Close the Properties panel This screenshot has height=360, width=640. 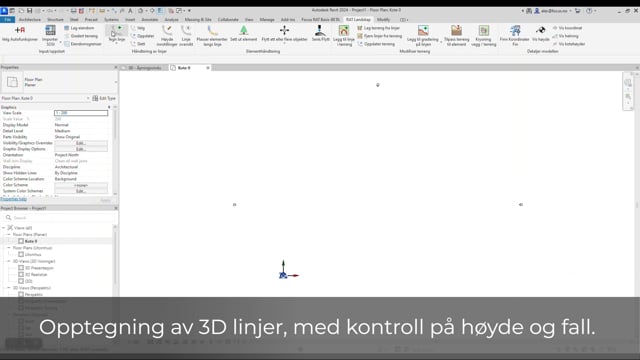116,67
